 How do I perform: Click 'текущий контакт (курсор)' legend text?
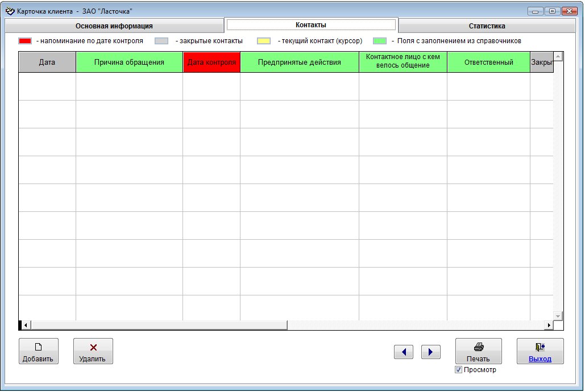322,41
